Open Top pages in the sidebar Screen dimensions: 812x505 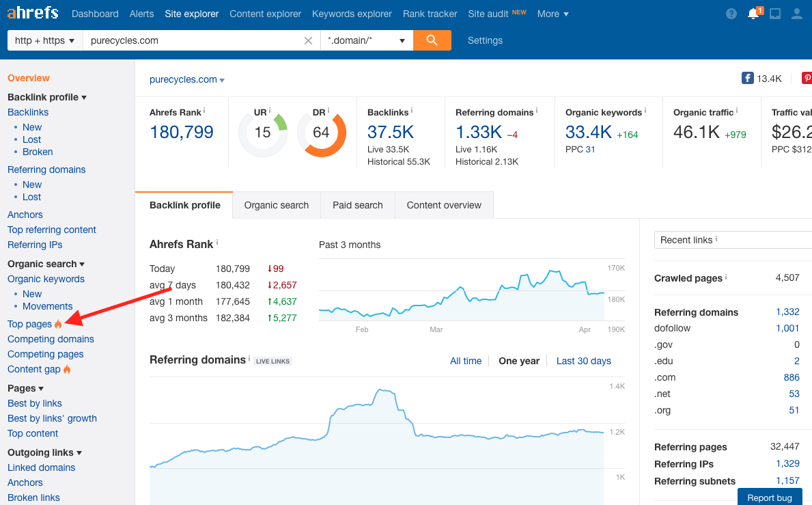pyautogui.click(x=30, y=324)
